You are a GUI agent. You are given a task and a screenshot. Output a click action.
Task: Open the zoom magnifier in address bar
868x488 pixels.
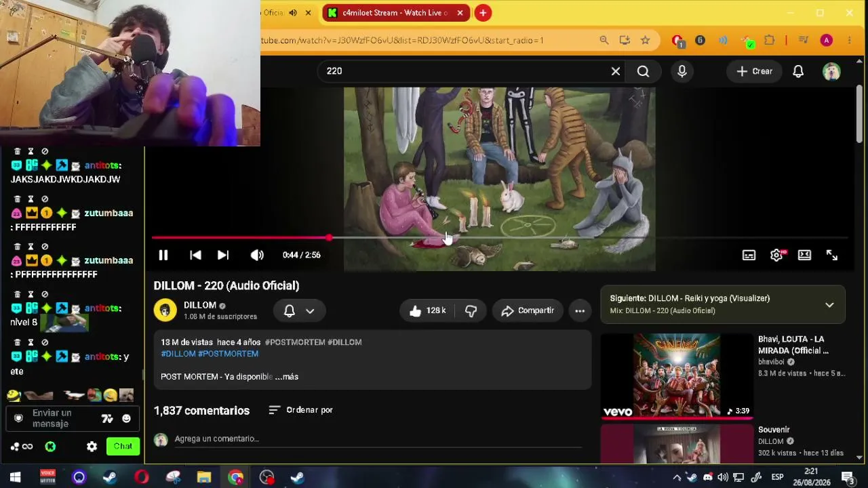point(604,41)
